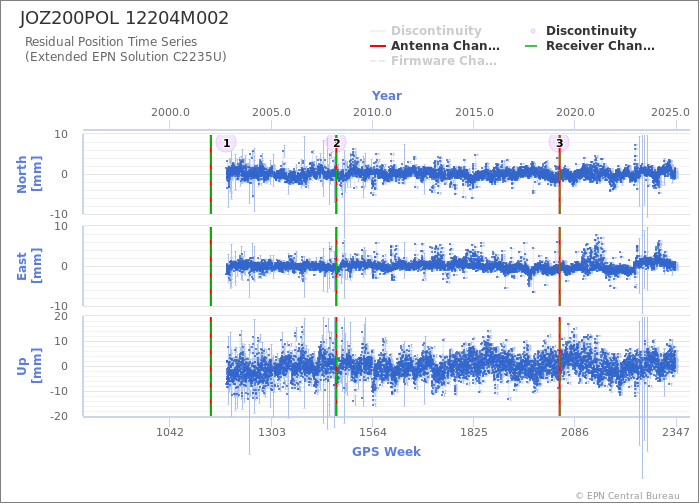Click the Year axis title

387,96
